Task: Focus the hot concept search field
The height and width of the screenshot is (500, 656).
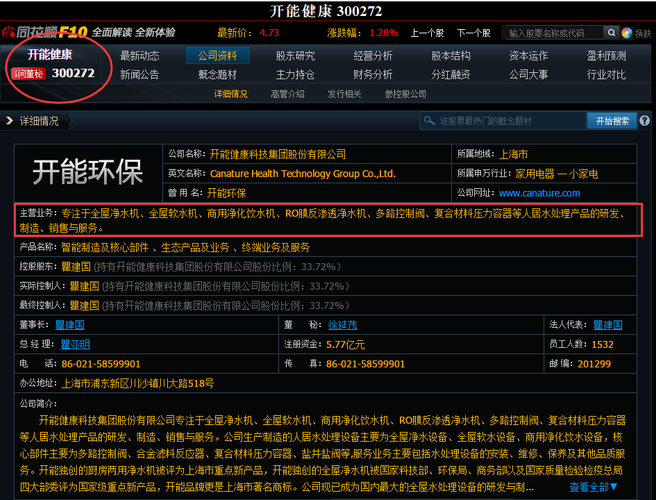Action: click(x=503, y=121)
